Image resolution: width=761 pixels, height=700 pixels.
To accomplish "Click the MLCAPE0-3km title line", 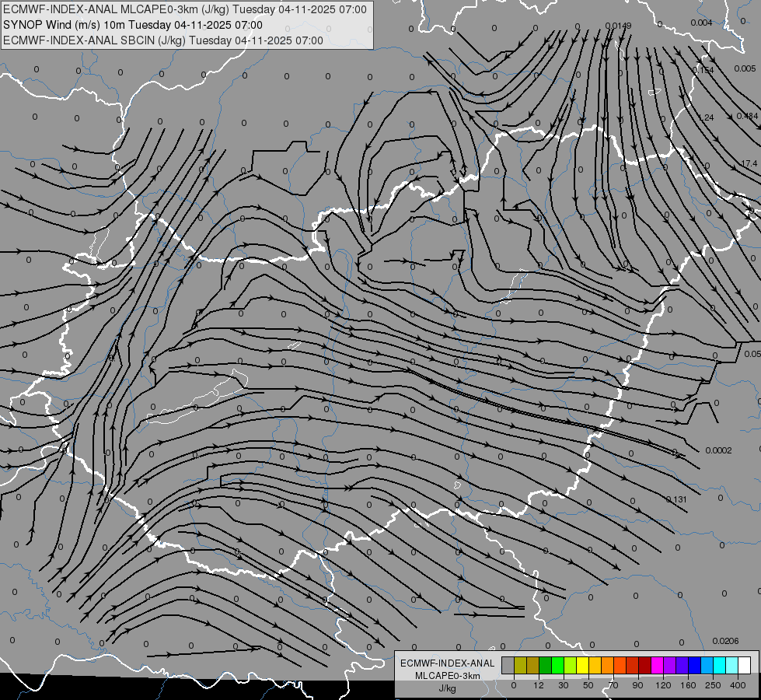I will [185, 9].
